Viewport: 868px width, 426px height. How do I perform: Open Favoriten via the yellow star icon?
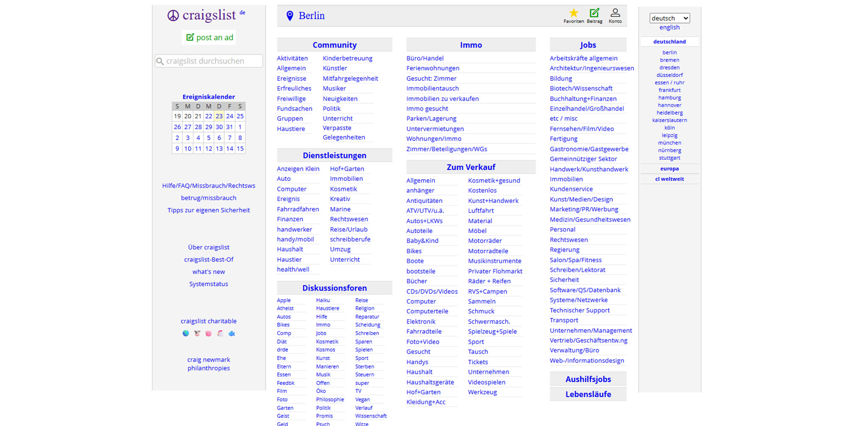pyautogui.click(x=573, y=13)
